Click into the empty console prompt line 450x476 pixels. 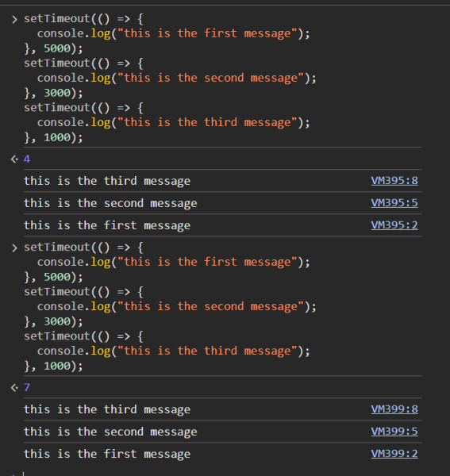(222, 474)
